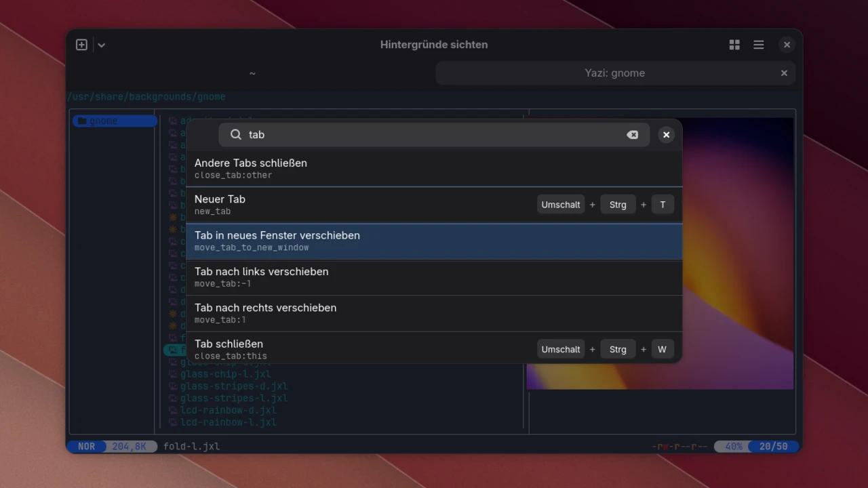This screenshot has height=488, width=868.
Task: Click the file permissions in status bar
Action: [x=679, y=447]
